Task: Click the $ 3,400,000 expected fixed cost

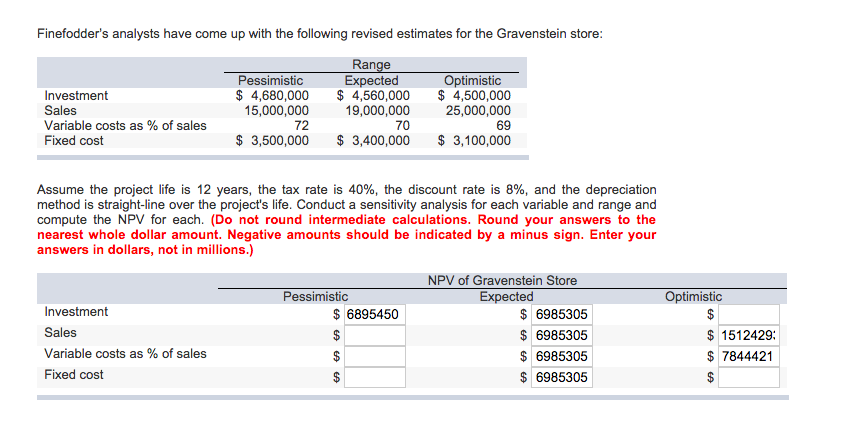Action: [x=373, y=141]
